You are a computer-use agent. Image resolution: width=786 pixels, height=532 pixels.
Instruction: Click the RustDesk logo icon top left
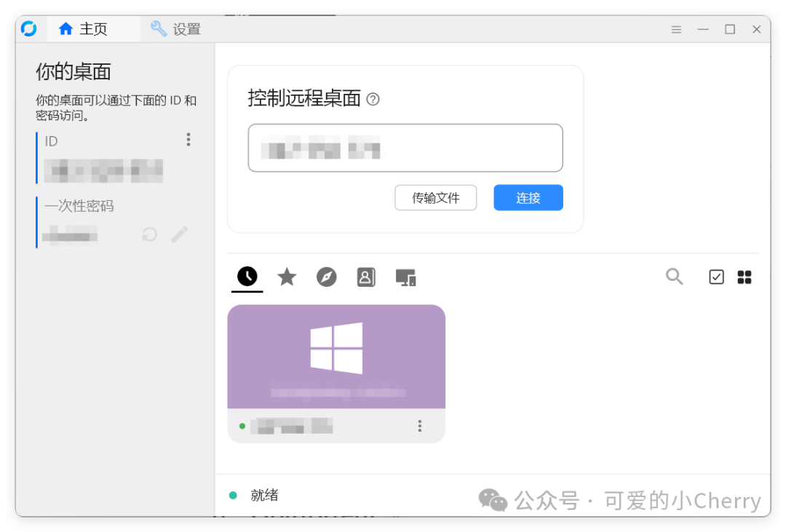coord(30,28)
